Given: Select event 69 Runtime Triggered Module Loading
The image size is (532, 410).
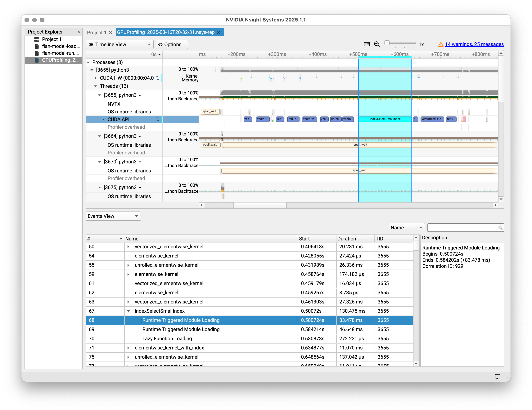Looking at the screenshot, I should [250, 330].
